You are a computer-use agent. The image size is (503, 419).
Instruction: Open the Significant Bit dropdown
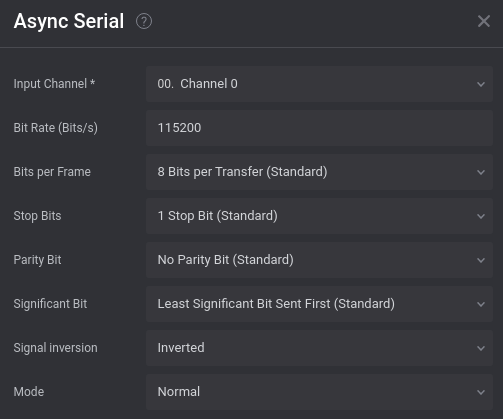319,304
